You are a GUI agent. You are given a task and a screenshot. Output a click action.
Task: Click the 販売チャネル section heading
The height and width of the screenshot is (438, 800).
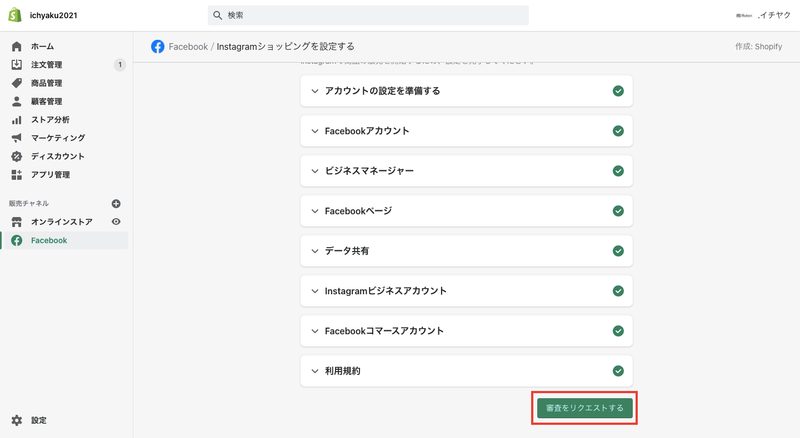tap(29, 203)
